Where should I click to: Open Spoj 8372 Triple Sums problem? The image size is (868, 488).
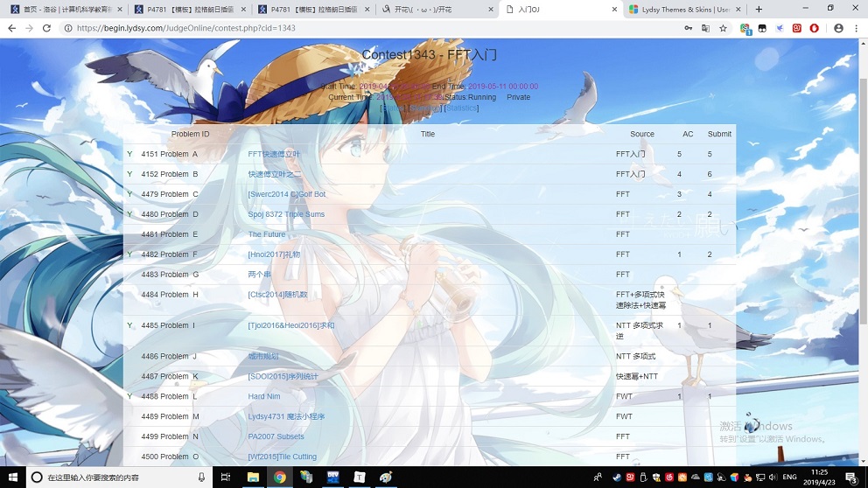(x=286, y=214)
